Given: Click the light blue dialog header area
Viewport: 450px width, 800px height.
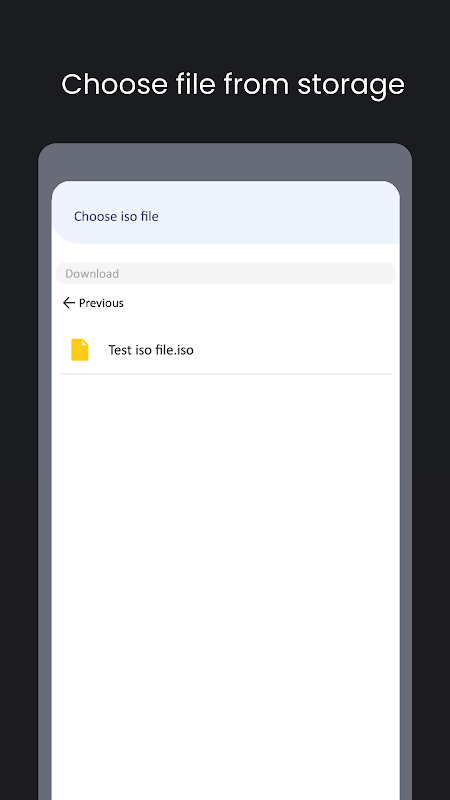Looking at the screenshot, I should 226,212.
